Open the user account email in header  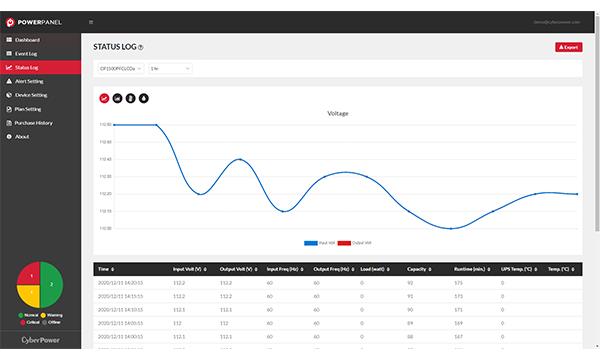click(x=557, y=22)
